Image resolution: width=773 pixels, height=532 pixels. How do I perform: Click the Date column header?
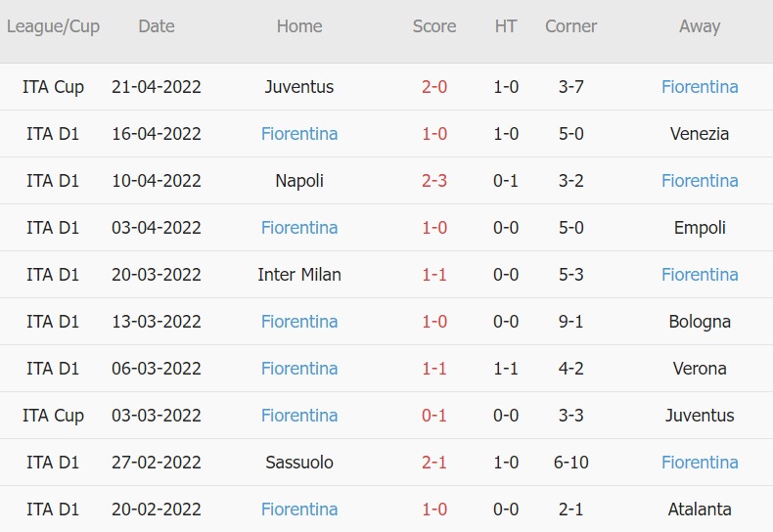[157, 26]
